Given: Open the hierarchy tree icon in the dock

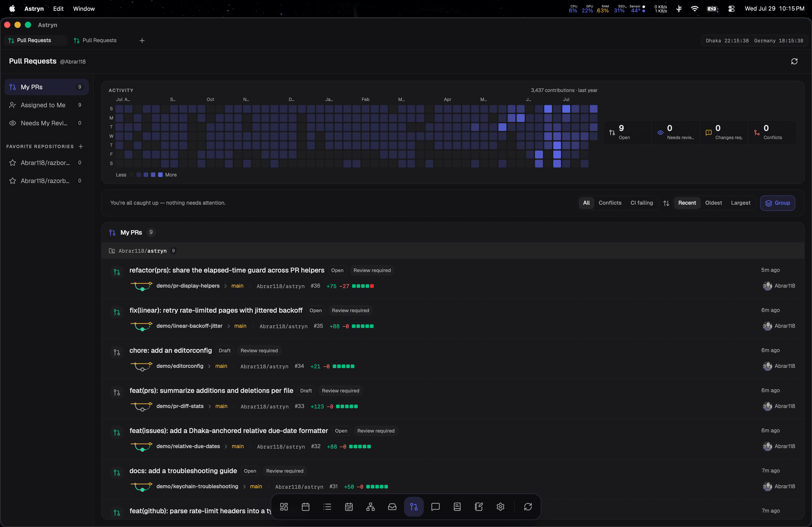Looking at the screenshot, I should coord(371,507).
